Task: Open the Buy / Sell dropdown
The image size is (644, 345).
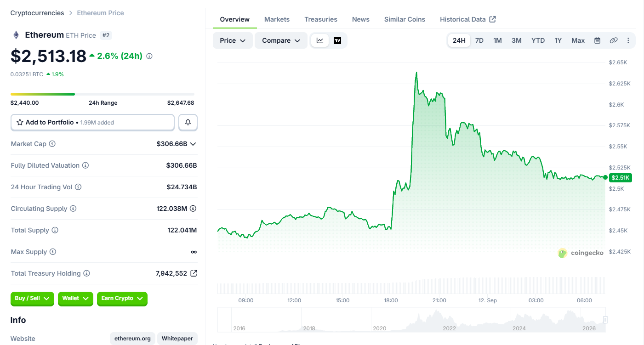Action: [32, 299]
